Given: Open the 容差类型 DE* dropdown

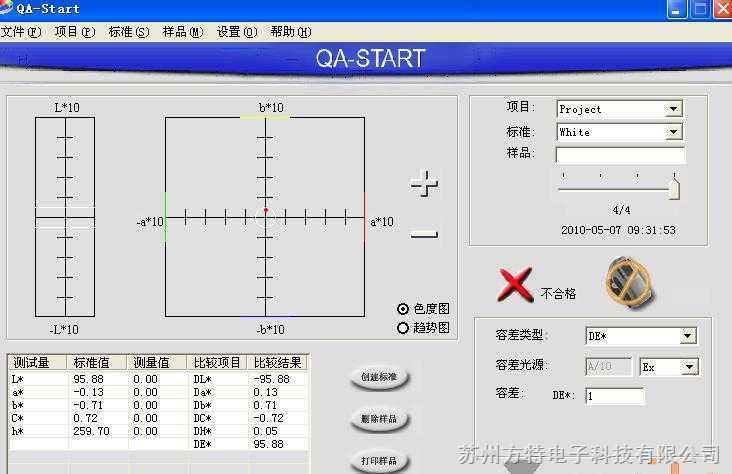Looking at the screenshot, I should 688,336.
